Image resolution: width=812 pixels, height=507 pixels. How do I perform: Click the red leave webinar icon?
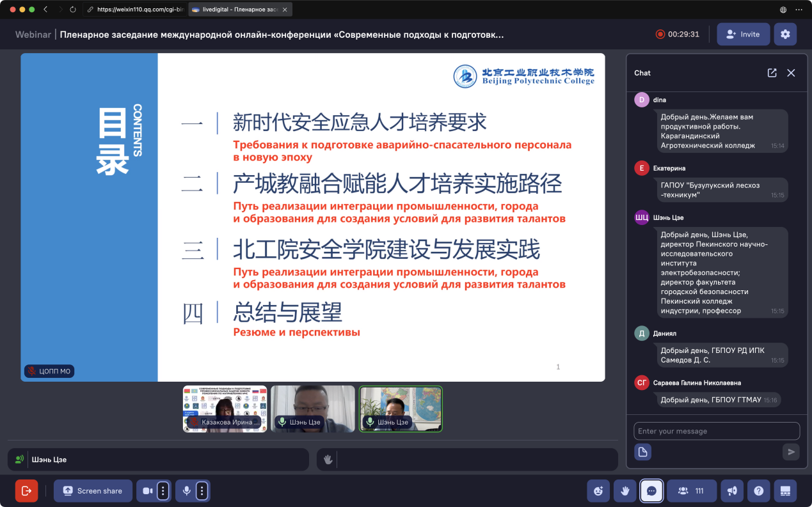[x=26, y=491]
